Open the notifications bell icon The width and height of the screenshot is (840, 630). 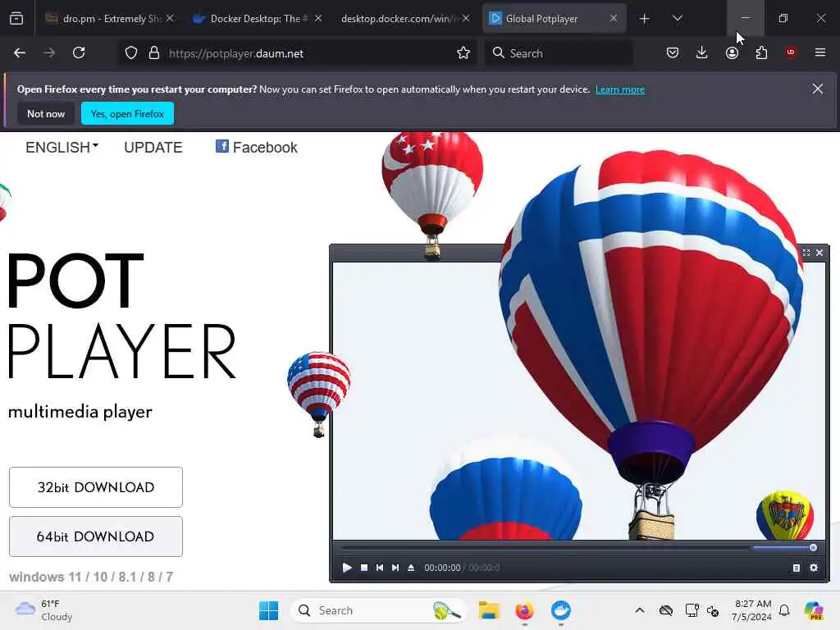pyautogui.click(x=784, y=610)
